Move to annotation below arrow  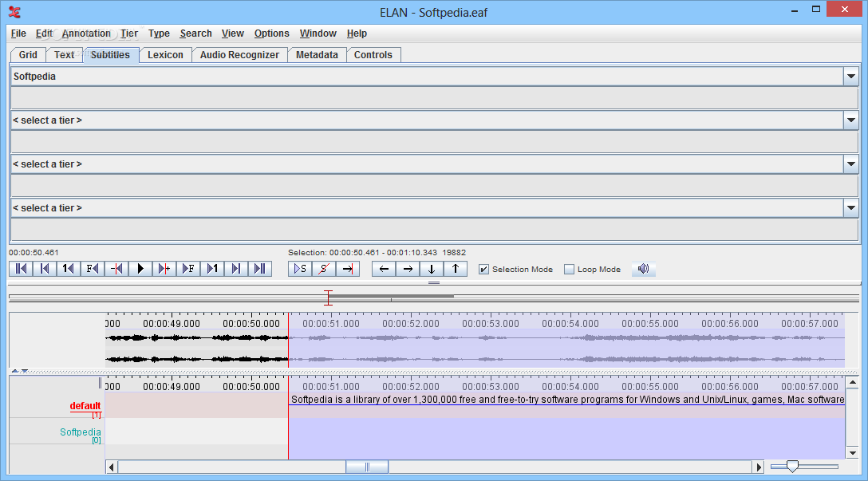432,269
